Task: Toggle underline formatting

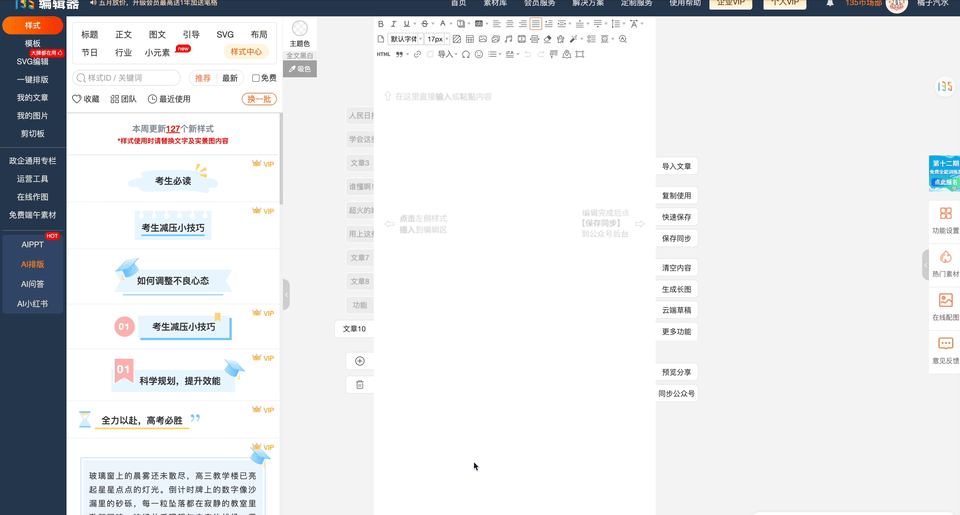Action: coord(407,24)
